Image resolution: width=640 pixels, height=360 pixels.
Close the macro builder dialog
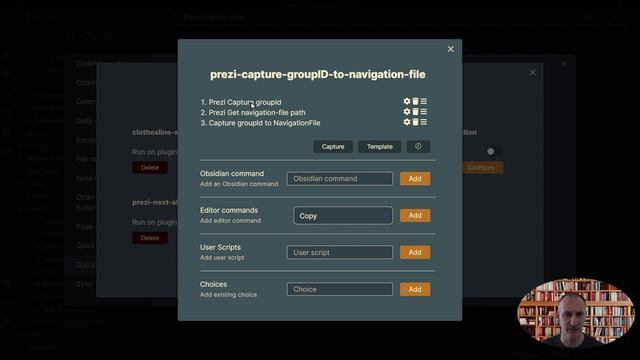point(451,49)
